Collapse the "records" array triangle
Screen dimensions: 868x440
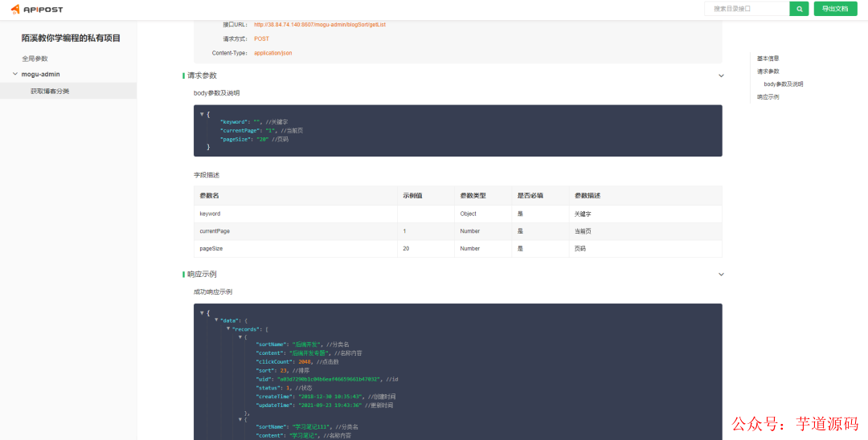[228, 328]
